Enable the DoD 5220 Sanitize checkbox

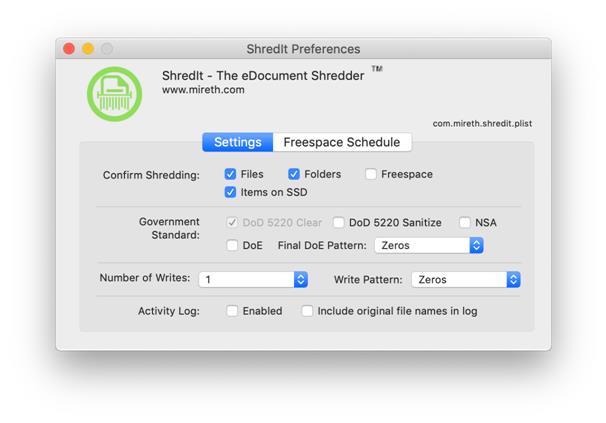[339, 222]
